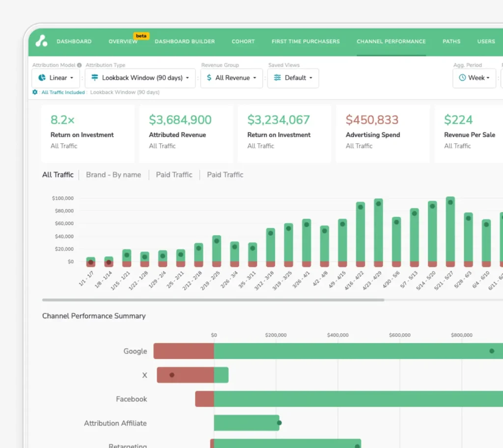Go to the Dashboard Builder tab

click(185, 42)
